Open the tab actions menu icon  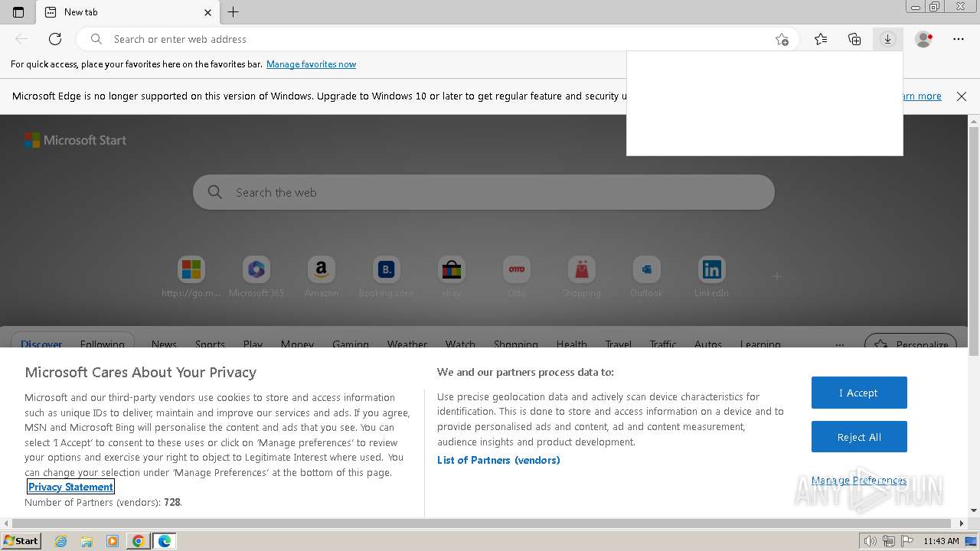pyautogui.click(x=18, y=12)
